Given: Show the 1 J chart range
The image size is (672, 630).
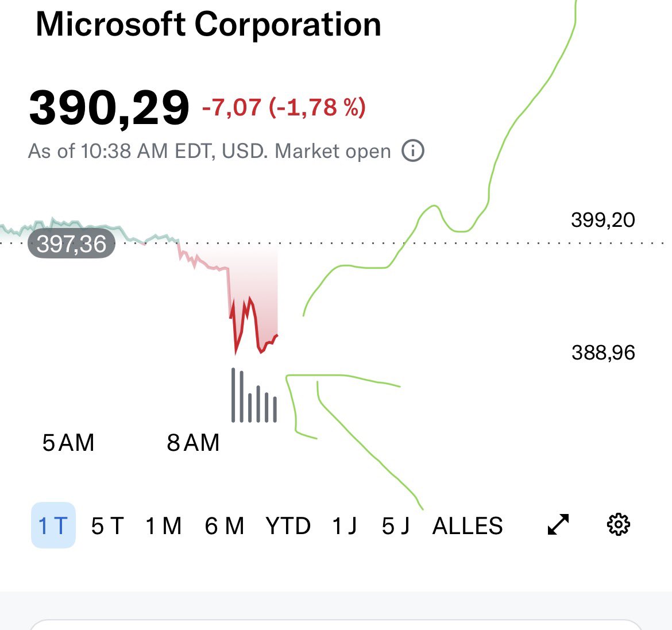Looking at the screenshot, I should coord(345,526).
